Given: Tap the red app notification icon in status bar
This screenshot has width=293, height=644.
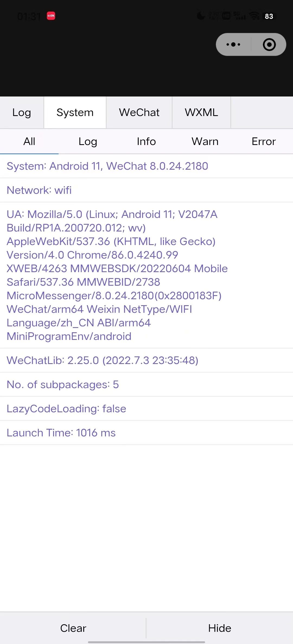Looking at the screenshot, I should (51, 16).
